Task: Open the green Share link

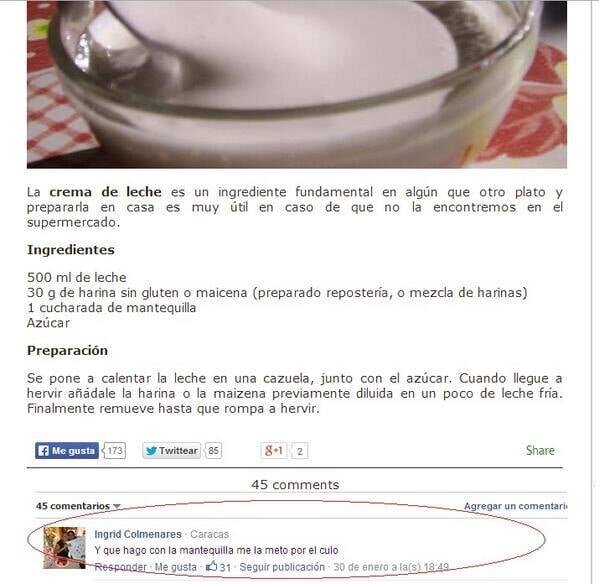Action: point(540,450)
